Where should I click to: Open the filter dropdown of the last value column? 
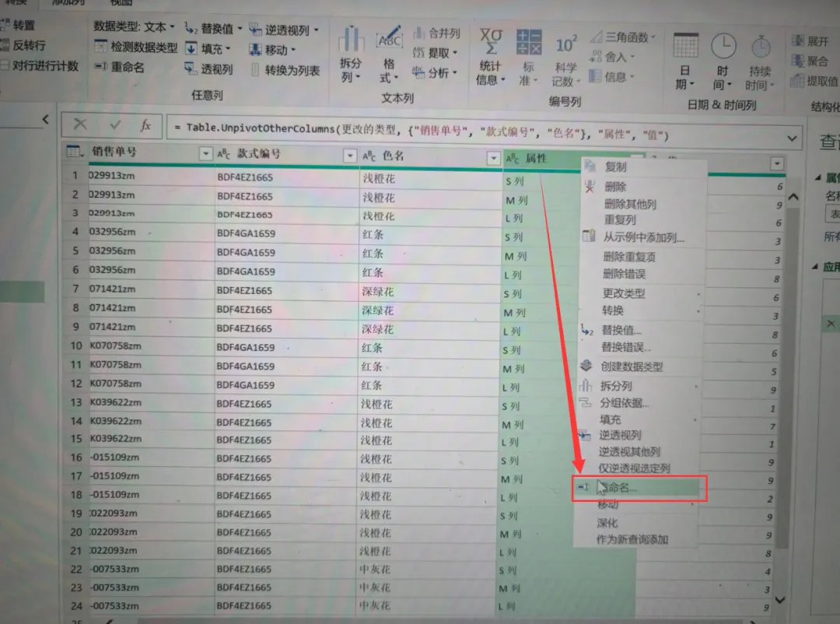click(x=777, y=163)
